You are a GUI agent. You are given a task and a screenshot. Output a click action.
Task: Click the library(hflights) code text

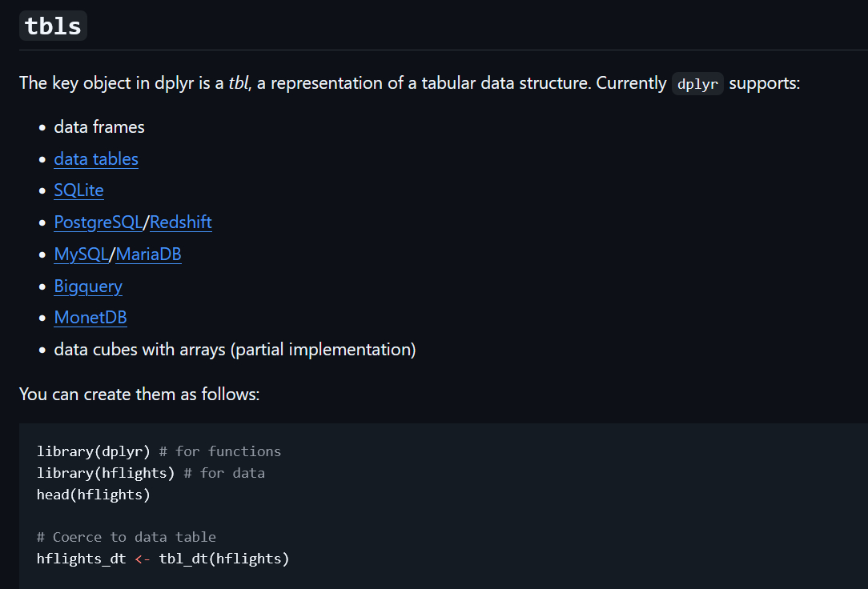click(106, 473)
